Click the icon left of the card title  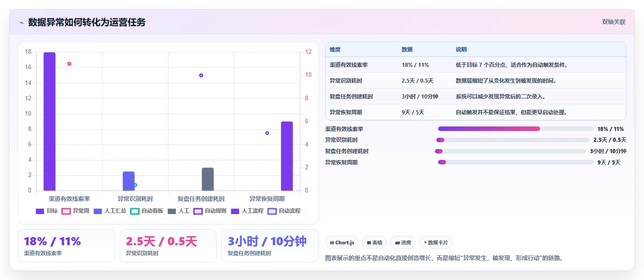coord(21,23)
